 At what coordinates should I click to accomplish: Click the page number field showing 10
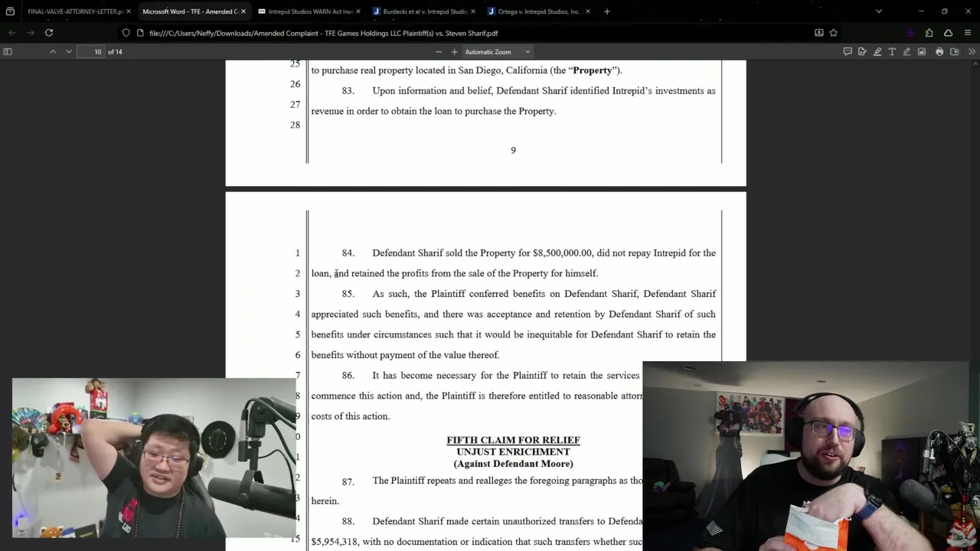[x=90, y=52]
